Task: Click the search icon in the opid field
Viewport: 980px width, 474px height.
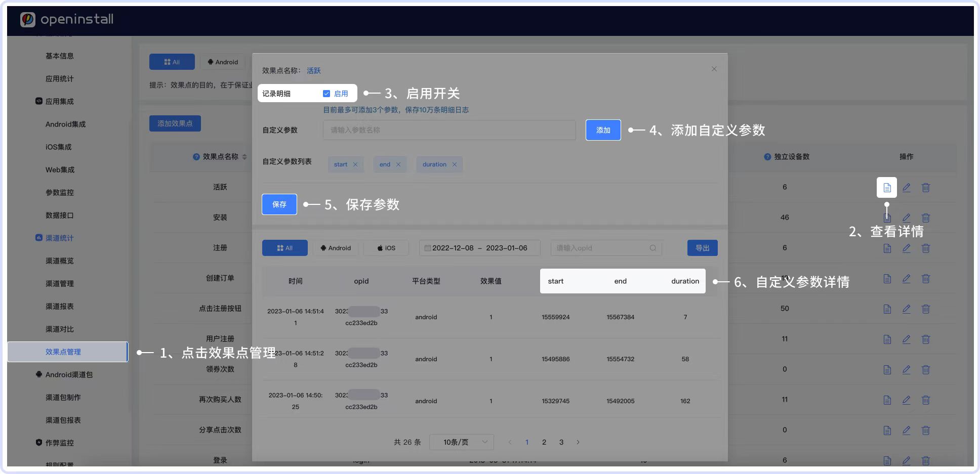Action: (653, 248)
